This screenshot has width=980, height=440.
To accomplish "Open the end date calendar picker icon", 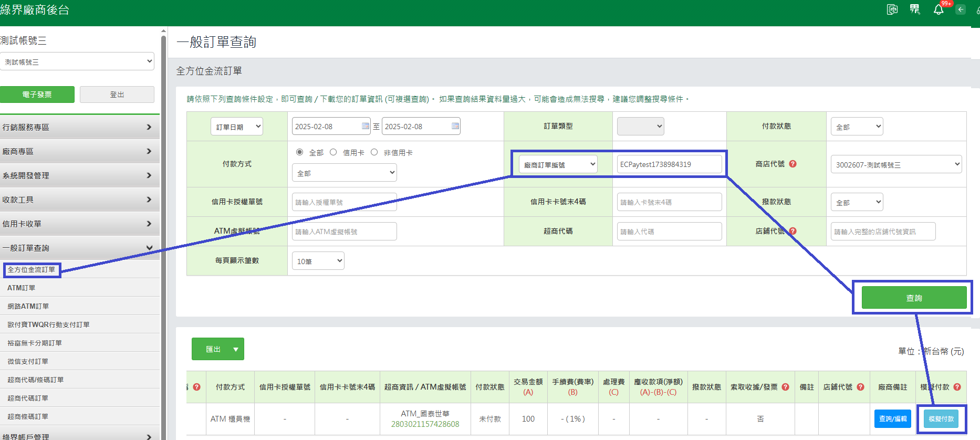I will (x=455, y=126).
